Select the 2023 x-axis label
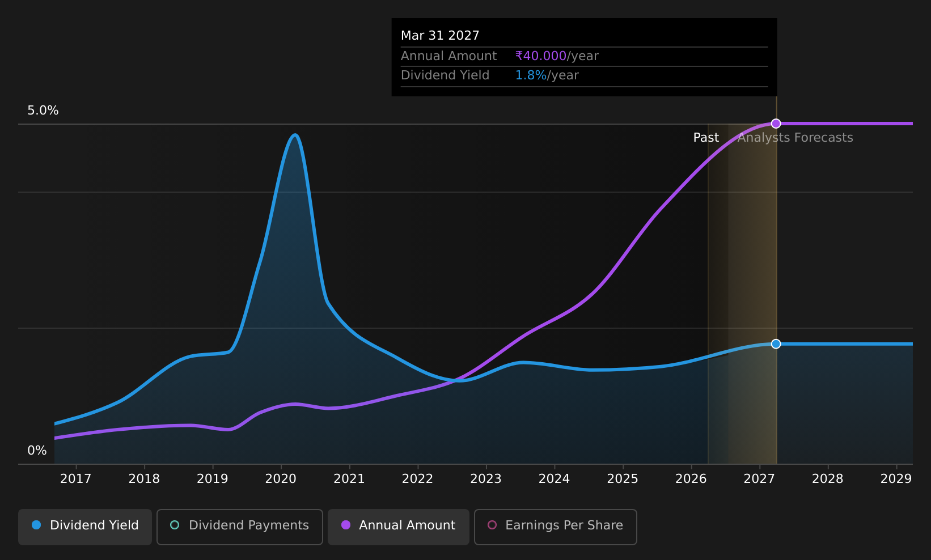The height and width of the screenshot is (560, 931). point(486,479)
